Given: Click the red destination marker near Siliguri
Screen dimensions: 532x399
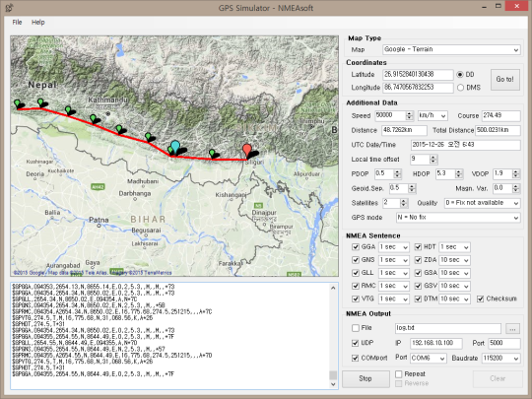Looking at the screenshot, I should point(247,151).
